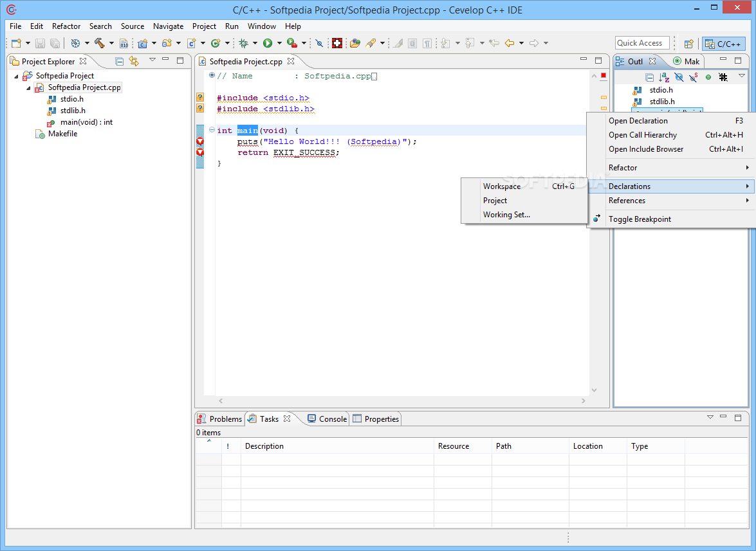756x551 pixels.
Task: Click the New Source Folder icon
Action: [167, 43]
